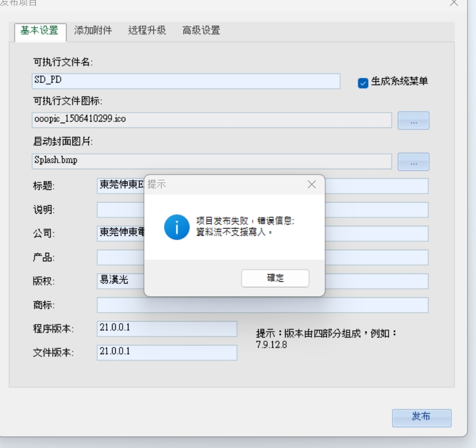
Task: Click the 可执行文件名 input field
Action: (186, 81)
